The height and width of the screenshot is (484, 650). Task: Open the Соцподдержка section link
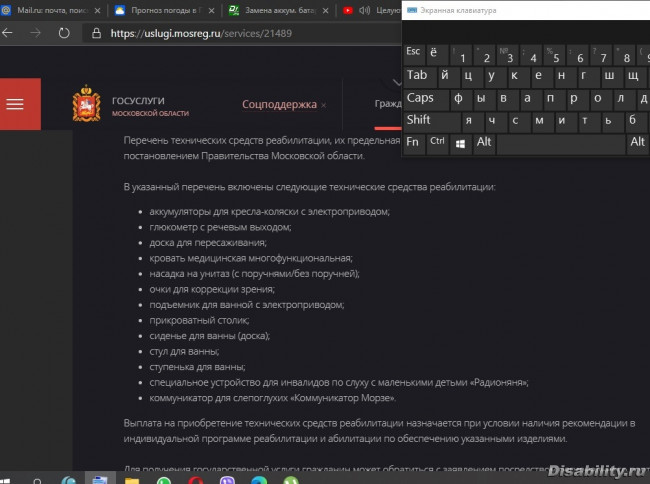tap(279, 104)
